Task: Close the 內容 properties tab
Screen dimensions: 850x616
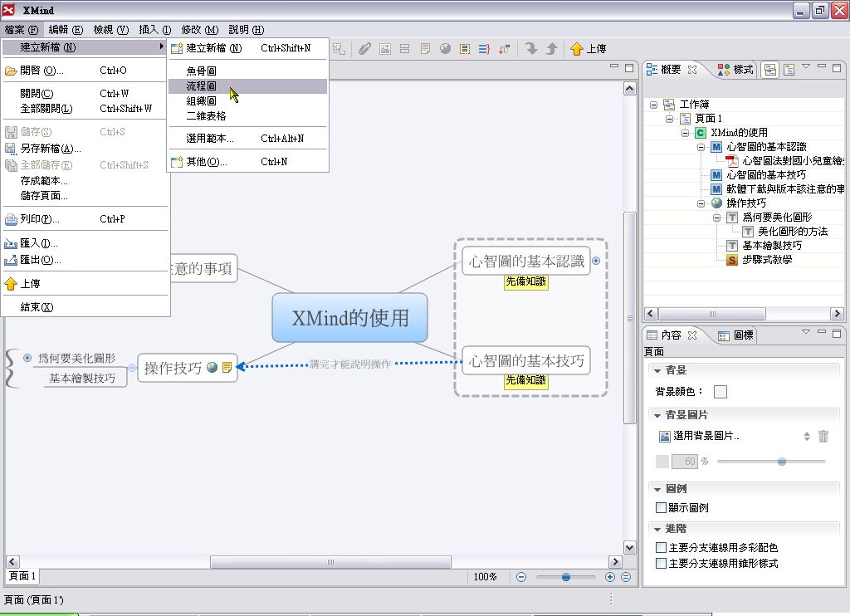Action: pyautogui.click(x=692, y=335)
